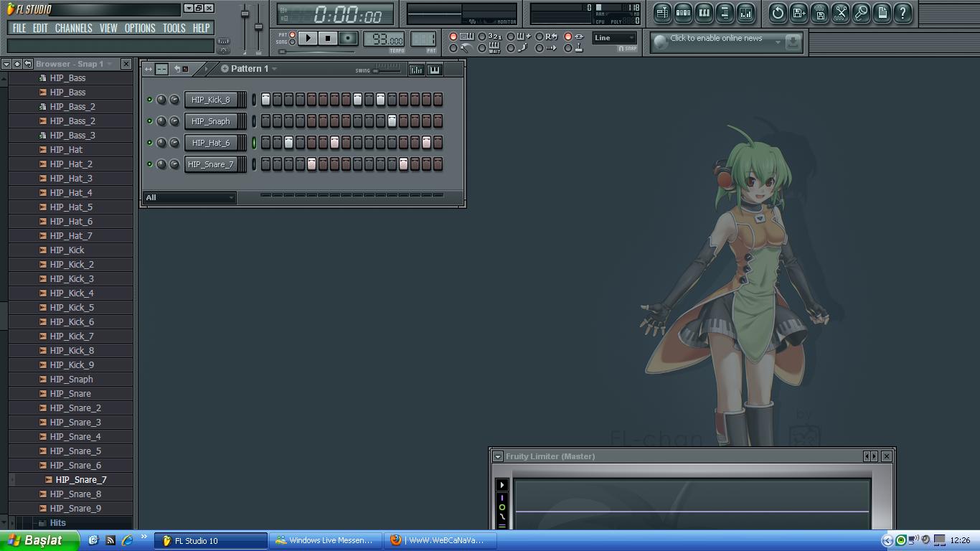Open the Piano roll from toolbar
The image size is (980, 551).
704,13
